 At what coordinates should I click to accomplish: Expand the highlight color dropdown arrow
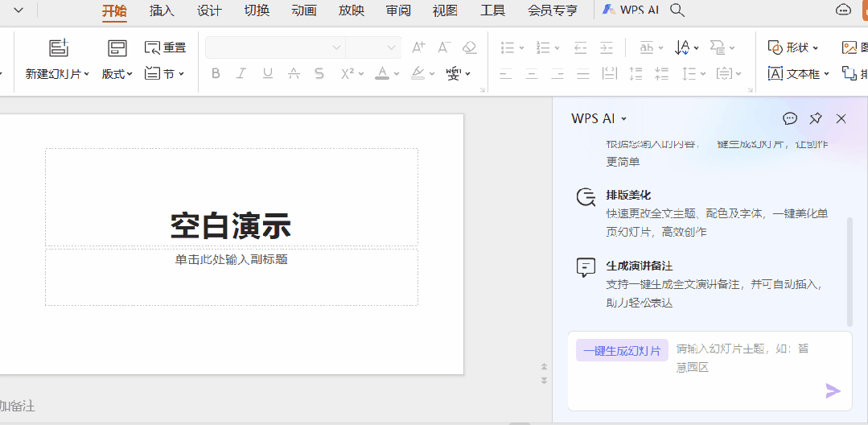[x=432, y=74]
